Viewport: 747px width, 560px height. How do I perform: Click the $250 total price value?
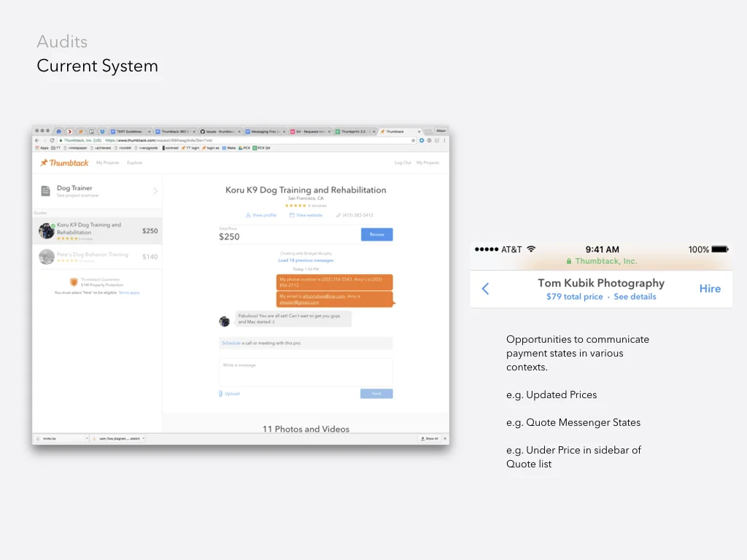[229, 237]
